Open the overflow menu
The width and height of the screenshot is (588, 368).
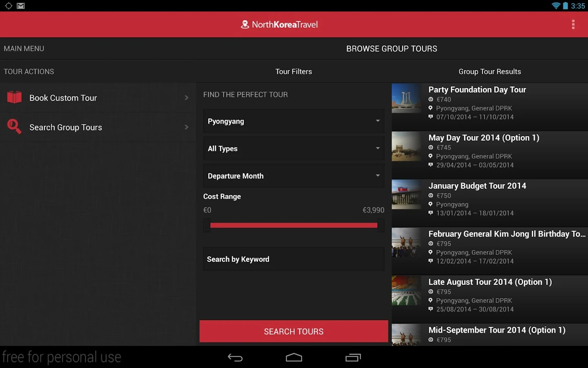tap(573, 25)
